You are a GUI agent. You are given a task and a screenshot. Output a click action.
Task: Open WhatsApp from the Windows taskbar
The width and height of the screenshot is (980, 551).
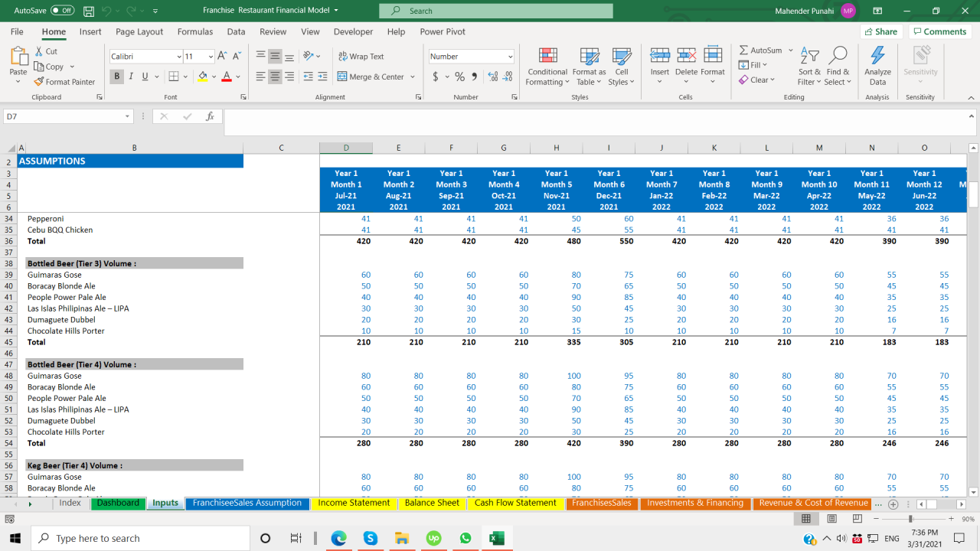[x=465, y=539]
